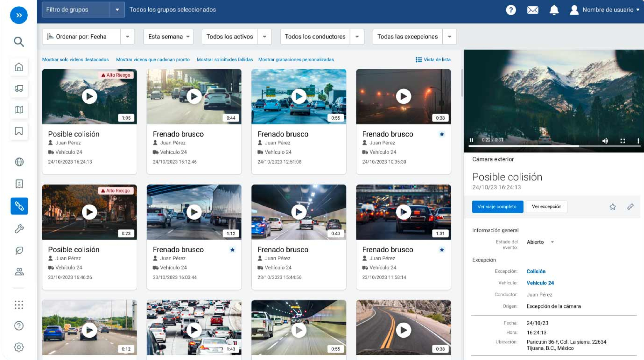Star the selected Posible colisión video
The height and width of the screenshot is (360, 644).
(612, 207)
